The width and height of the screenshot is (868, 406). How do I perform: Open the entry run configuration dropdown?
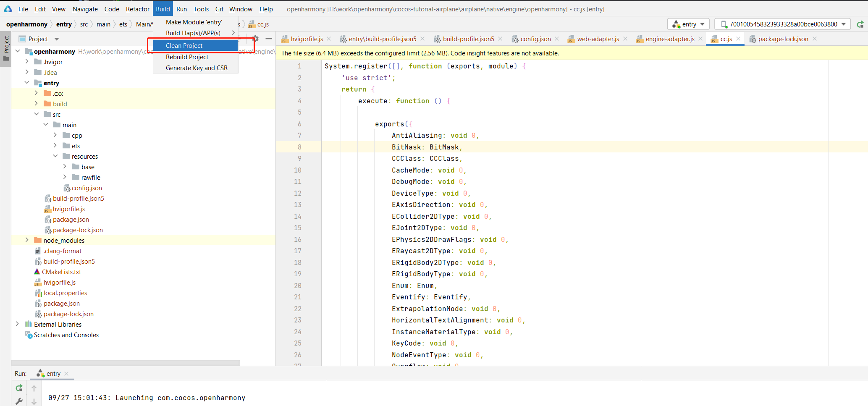(x=688, y=24)
